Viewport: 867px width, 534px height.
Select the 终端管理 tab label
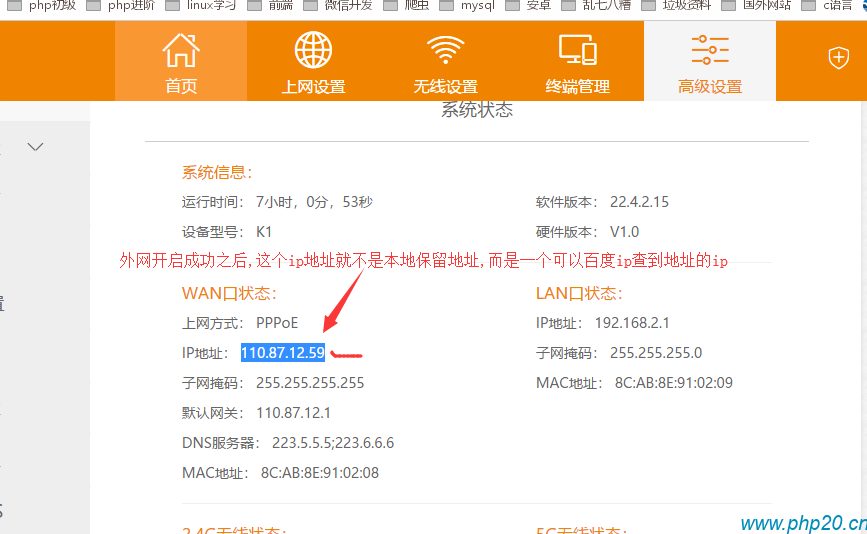click(x=577, y=87)
